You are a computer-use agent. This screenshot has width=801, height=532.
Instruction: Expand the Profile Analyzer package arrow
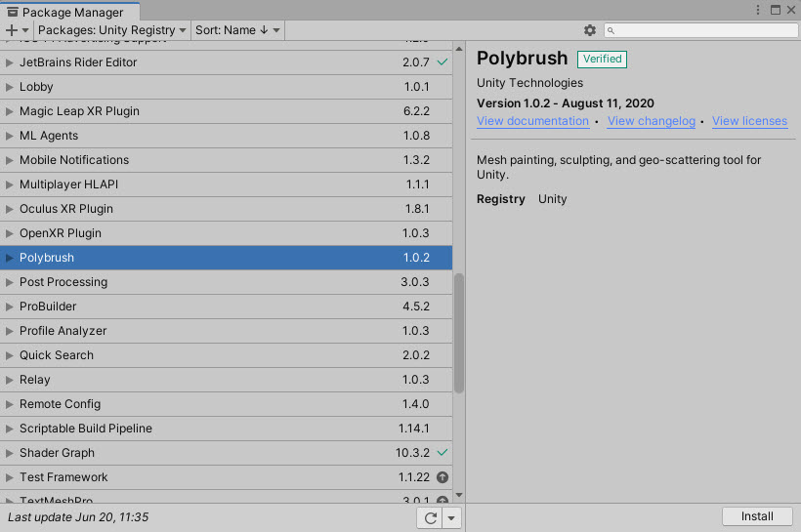9,331
